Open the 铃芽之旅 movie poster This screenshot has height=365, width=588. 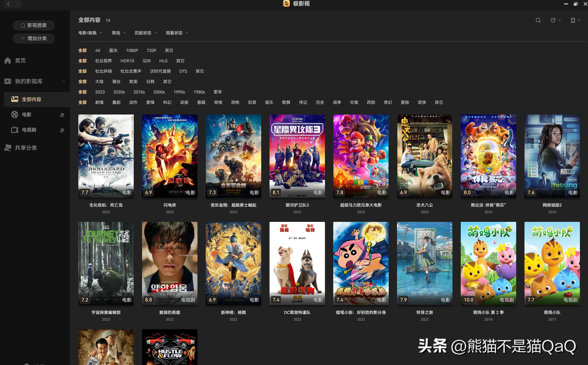pyautogui.click(x=424, y=263)
